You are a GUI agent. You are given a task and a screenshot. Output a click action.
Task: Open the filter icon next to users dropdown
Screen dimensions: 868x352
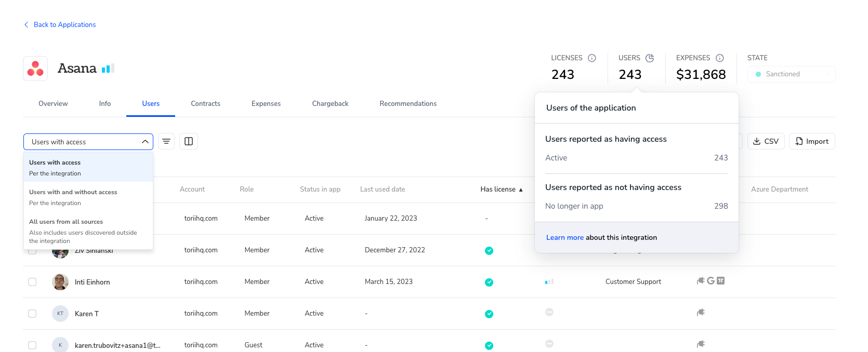[x=166, y=141]
